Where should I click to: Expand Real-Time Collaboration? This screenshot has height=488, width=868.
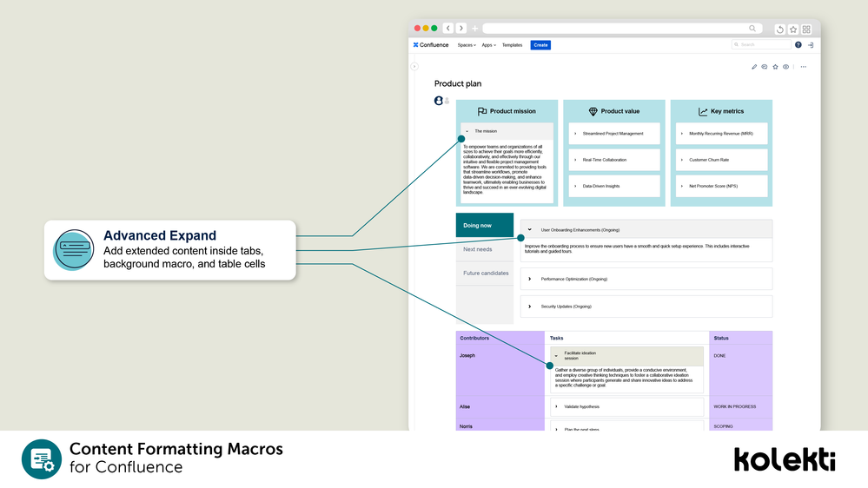tap(614, 160)
